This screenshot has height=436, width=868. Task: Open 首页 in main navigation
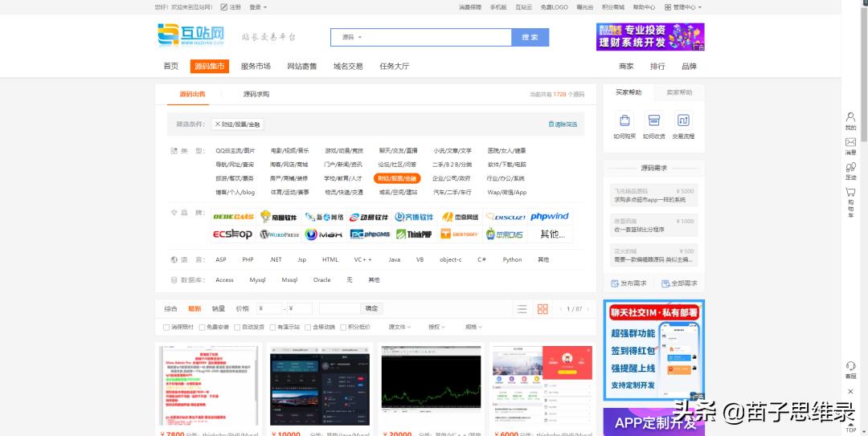tap(171, 67)
